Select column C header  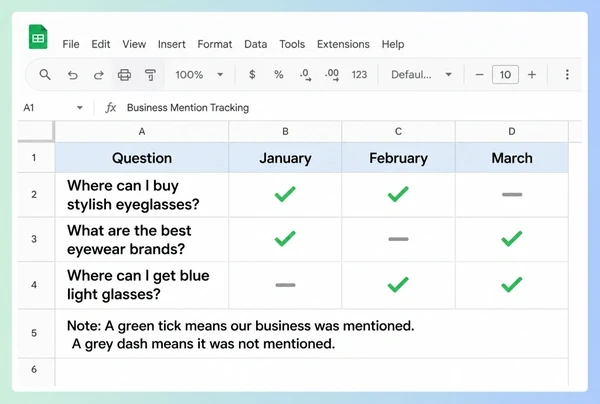tap(398, 132)
